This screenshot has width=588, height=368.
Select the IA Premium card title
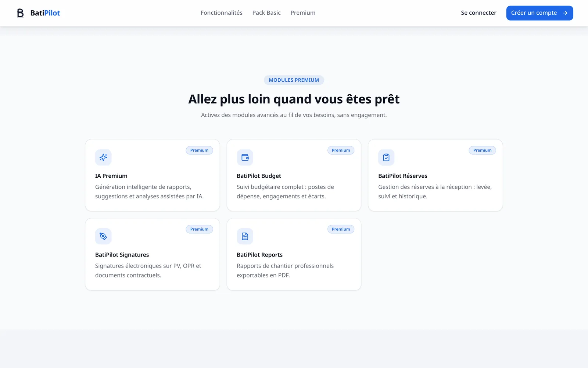point(111,176)
